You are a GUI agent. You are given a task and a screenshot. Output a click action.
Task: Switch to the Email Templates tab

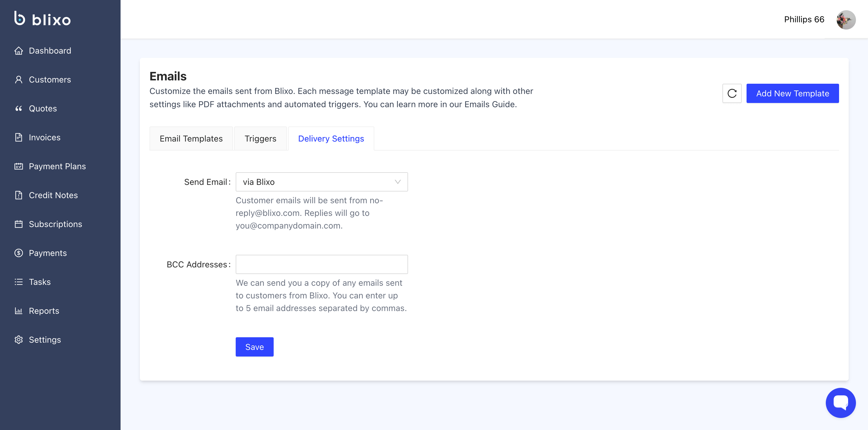[x=191, y=139]
